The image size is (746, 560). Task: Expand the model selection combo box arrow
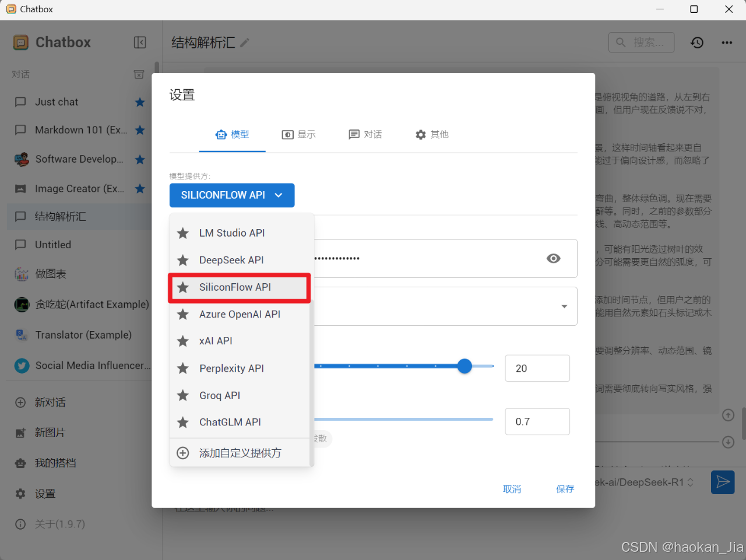[x=564, y=307]
